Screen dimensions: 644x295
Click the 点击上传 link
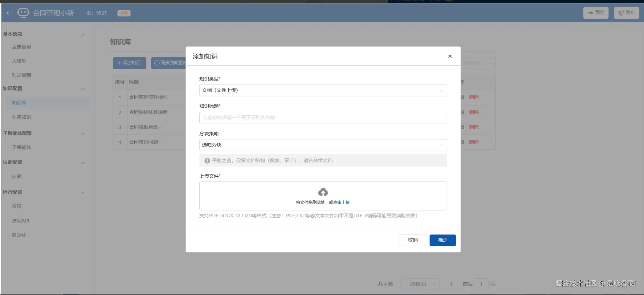(x=341, y=202)
